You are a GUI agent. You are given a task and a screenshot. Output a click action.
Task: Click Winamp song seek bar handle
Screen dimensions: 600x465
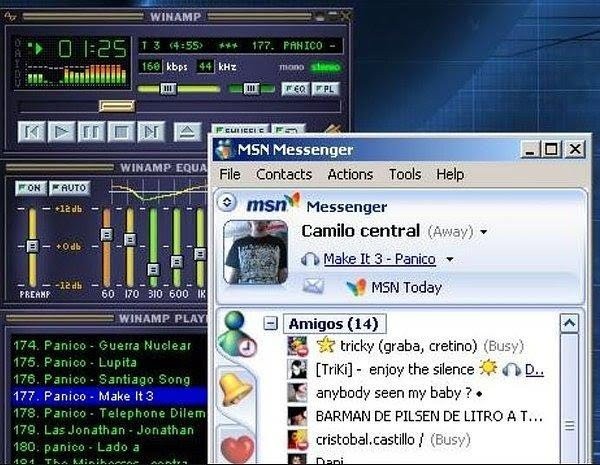tap(117, 106)
